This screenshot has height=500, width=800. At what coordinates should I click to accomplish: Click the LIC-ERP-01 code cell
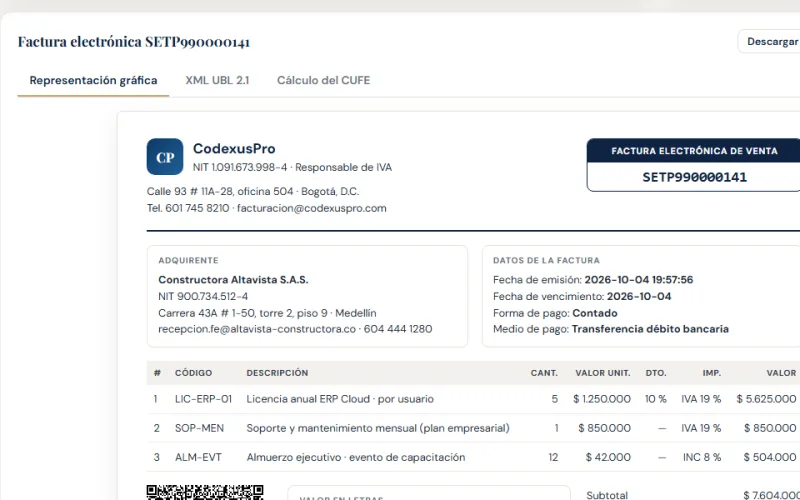click(x=203, y=399)
